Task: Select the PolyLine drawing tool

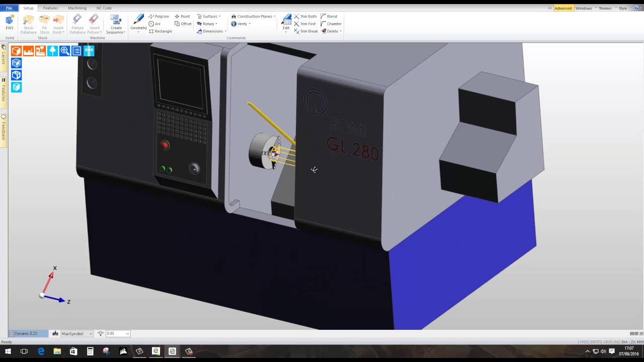Action: pos(159,17)
